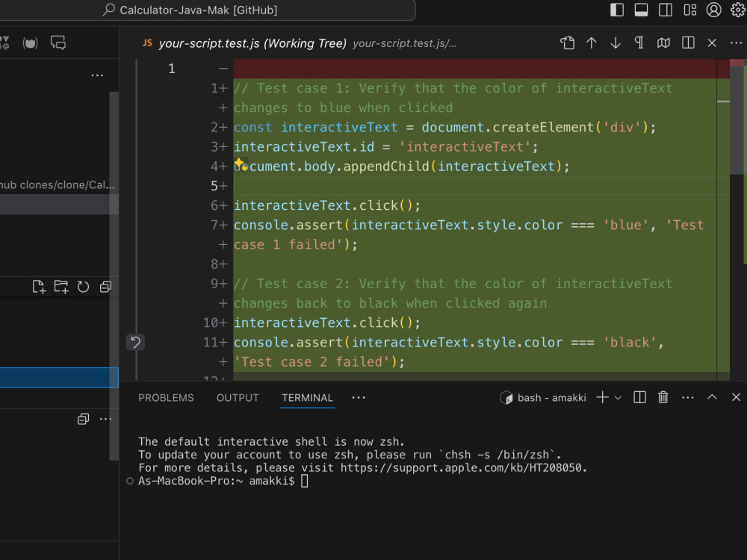This screenshot has width=747, height=560.
Task: Toggle the secondary side bar layout icon
Action: coord(666,10)
